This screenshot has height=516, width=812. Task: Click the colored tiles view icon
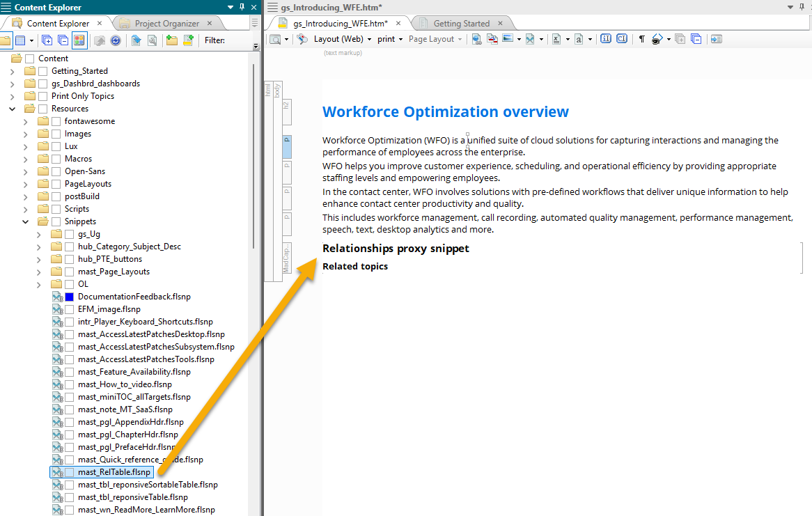79,40
